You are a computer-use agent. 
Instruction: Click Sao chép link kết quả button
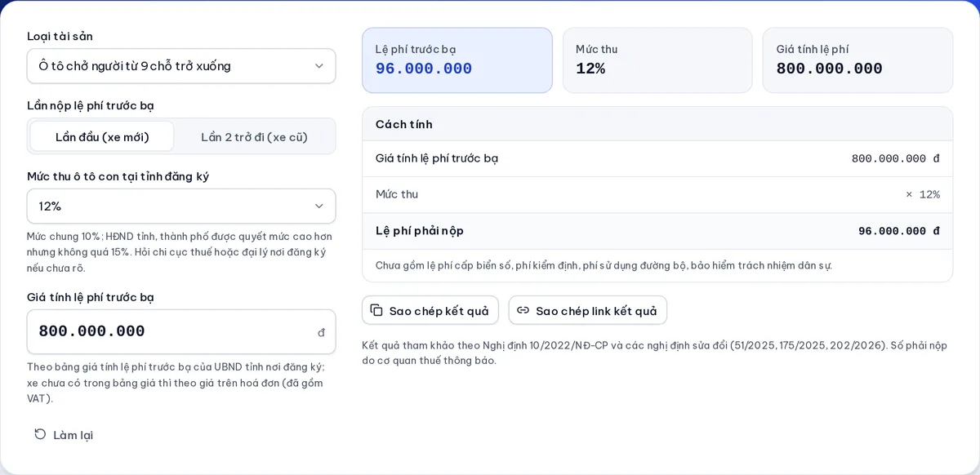click(588, 310)
